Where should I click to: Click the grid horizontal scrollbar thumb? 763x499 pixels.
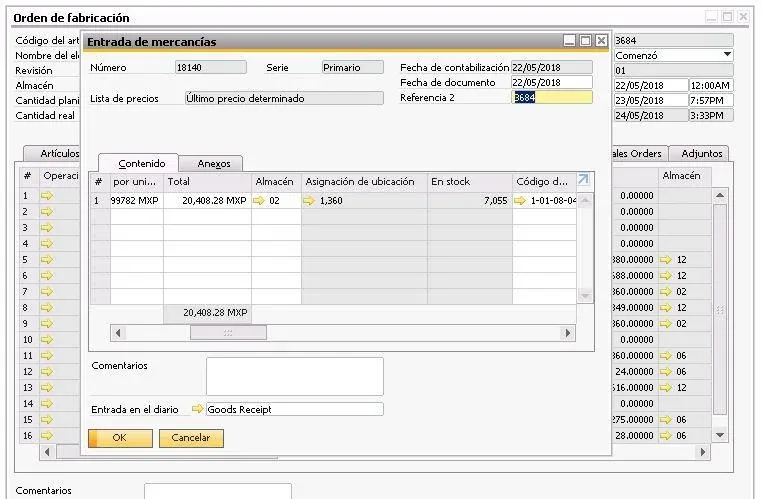coord(228,333)
